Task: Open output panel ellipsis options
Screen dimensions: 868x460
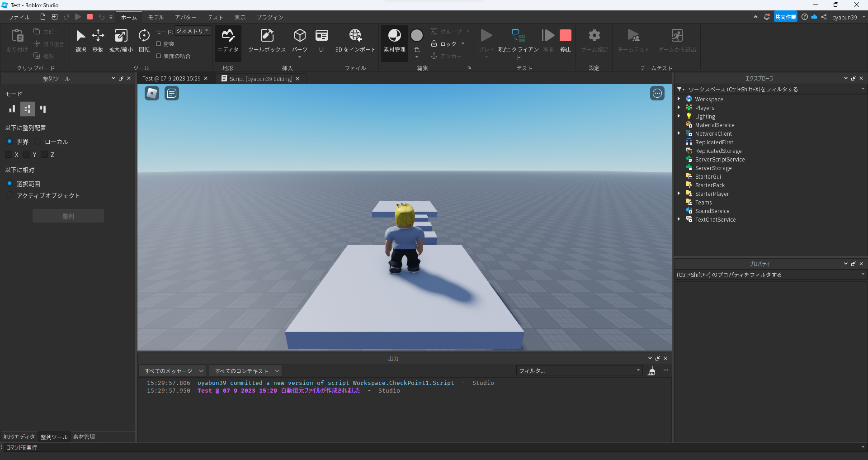Action: (666, 370)
